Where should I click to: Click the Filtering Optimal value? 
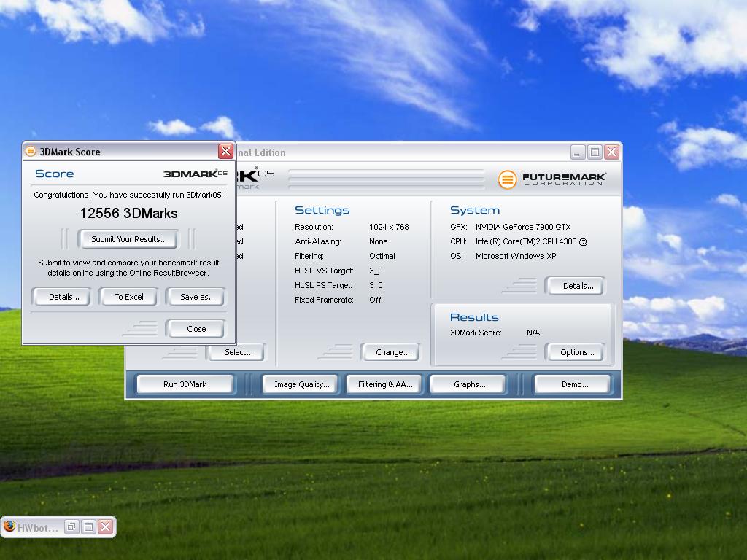(x=382, y=256)
